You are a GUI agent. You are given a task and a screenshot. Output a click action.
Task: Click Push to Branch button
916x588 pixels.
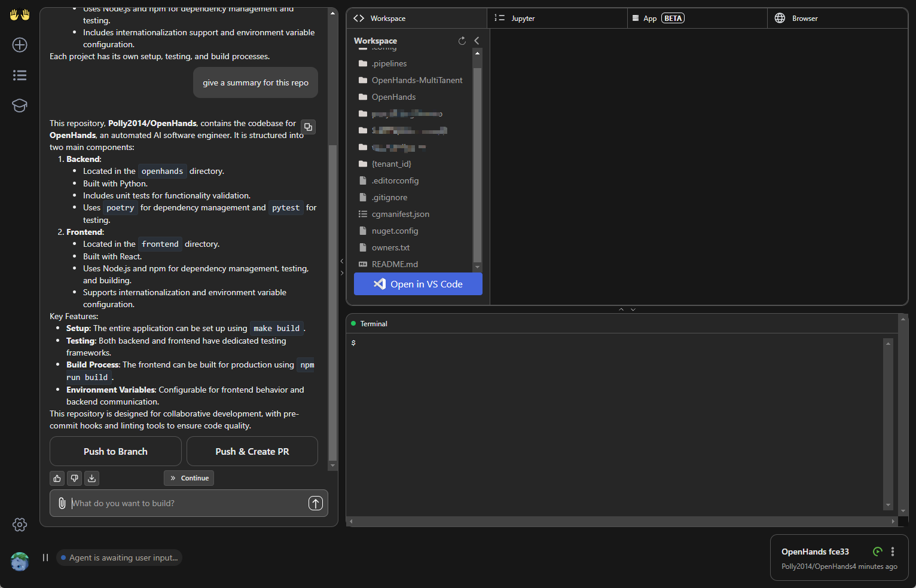point(115,451)
